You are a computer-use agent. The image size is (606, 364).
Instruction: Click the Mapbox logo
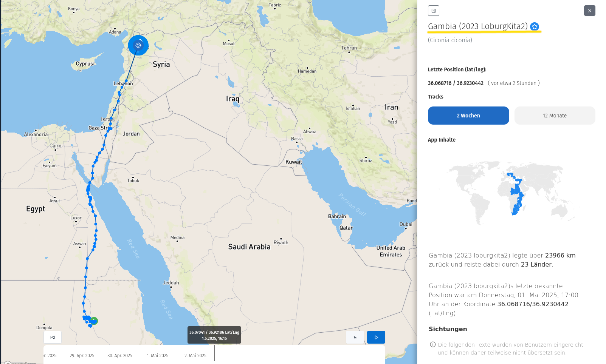tap(21, 362)
